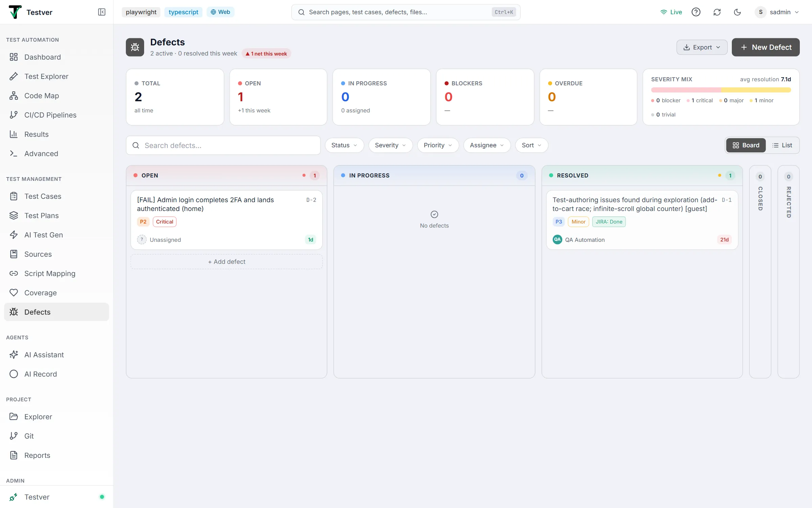Click the severity mix color bar
Screen dimensions: 812x508
coord(721,90)
